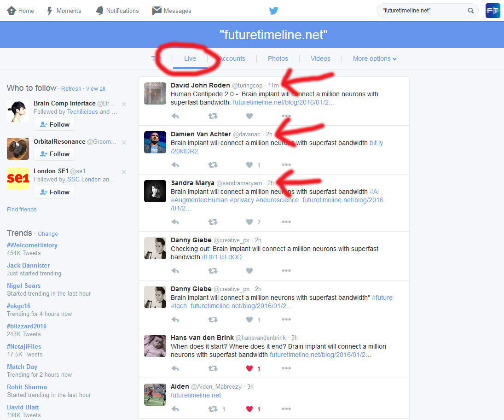504x420 pixels.
Task: Reply to Danny Giebe's "Checking out" tweet
Action: click(x=175, y=271)
